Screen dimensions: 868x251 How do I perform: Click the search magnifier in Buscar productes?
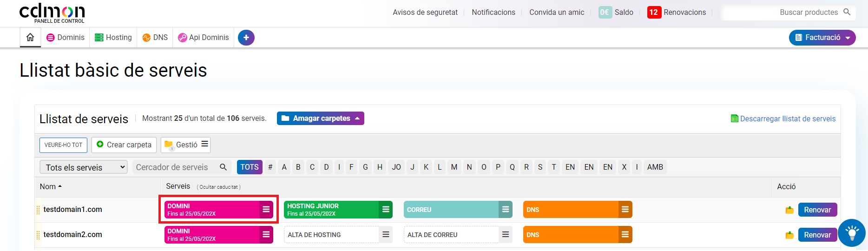847,12
